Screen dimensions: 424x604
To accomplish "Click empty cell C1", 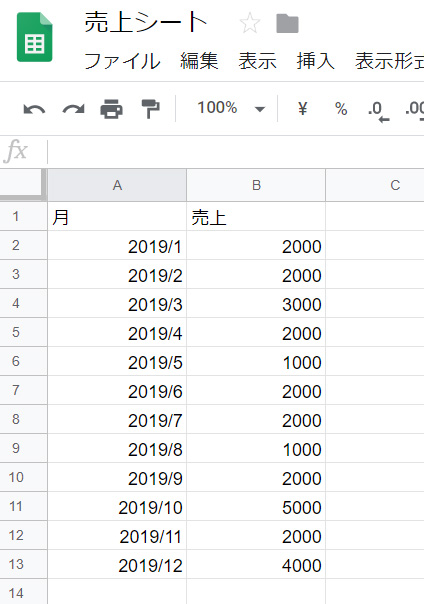I will [x=375, y=216].
